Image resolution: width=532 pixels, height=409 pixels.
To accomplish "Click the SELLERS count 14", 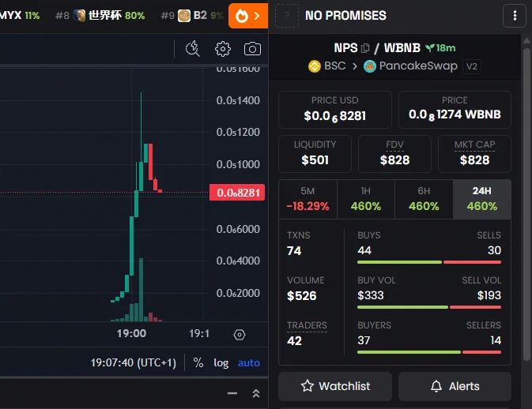I will click(496, 340).
